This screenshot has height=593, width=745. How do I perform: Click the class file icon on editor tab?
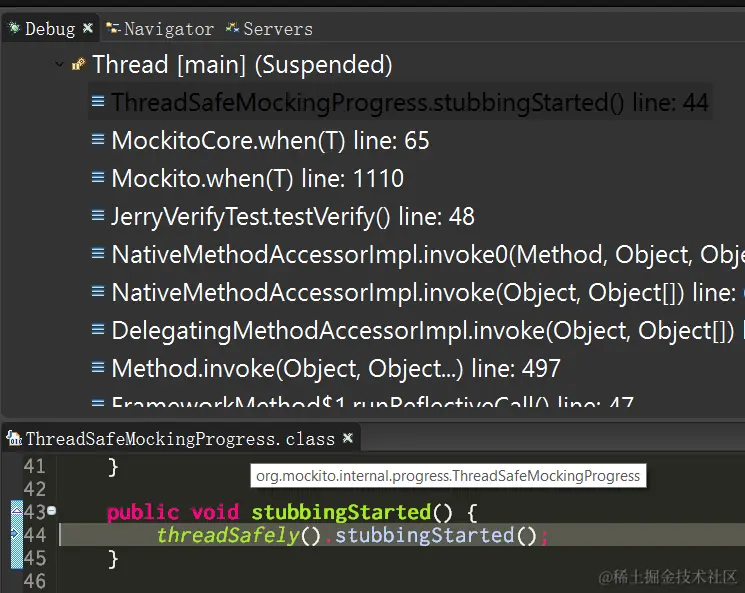pos(14,438)
